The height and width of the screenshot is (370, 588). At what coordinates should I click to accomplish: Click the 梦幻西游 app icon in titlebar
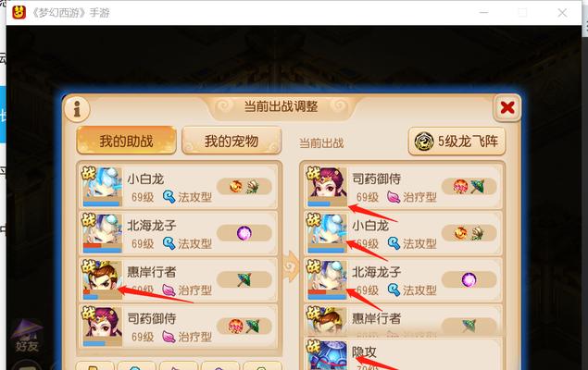click(x=19, y=12)
